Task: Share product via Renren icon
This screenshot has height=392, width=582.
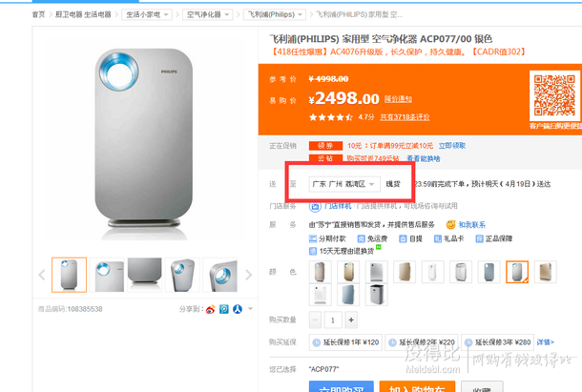Action: (x=237, y=309)
